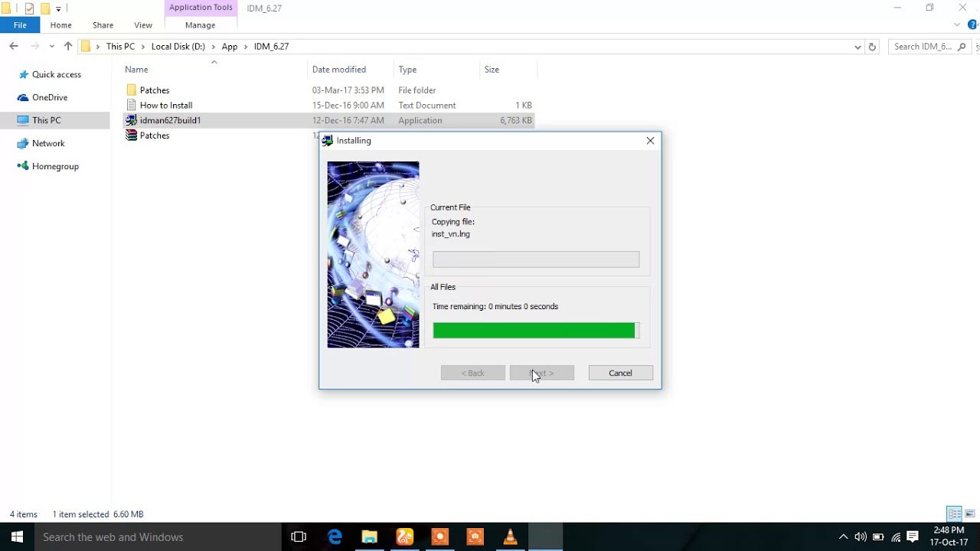Open the Recent locations dropdown arrow
This screenshot has width=980, height=551.
point(52,47)
